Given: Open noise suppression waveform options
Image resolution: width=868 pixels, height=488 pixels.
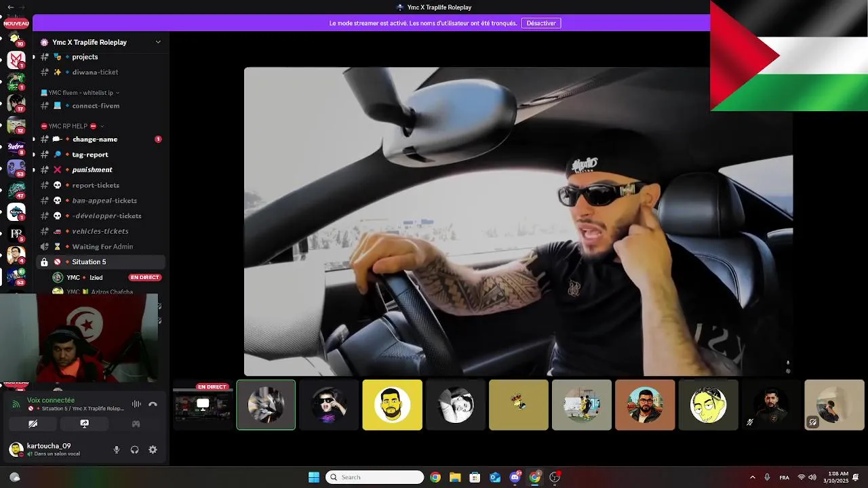Looking at the screenshot, I should coord(136,404).
